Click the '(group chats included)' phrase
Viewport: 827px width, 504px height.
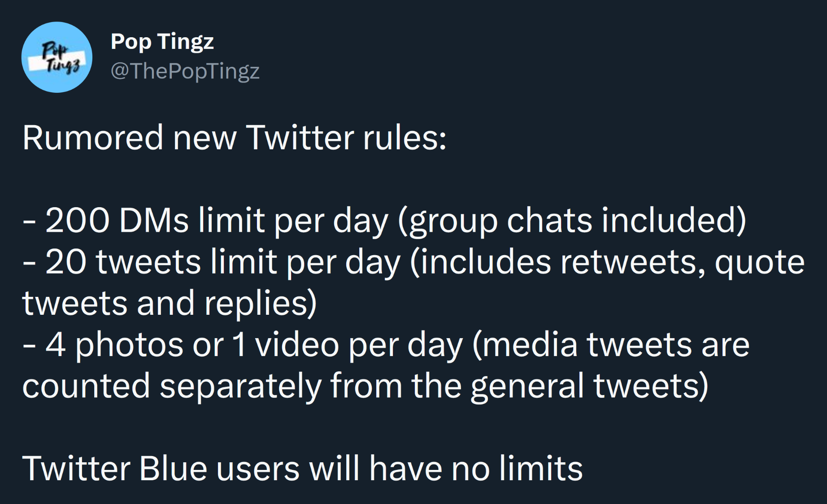coord(572,221)
